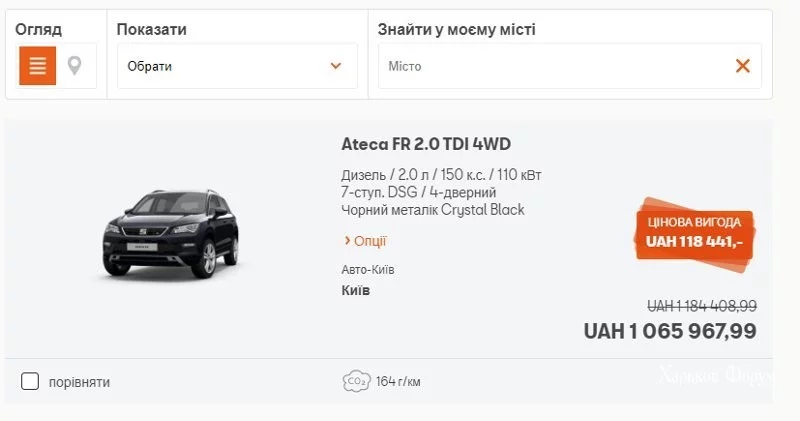This screenshot has width=800, height=421.
Task: Click the Дизель / 2.0 л engine spec line
Action: pyautogui.click(x=441, y=176)
